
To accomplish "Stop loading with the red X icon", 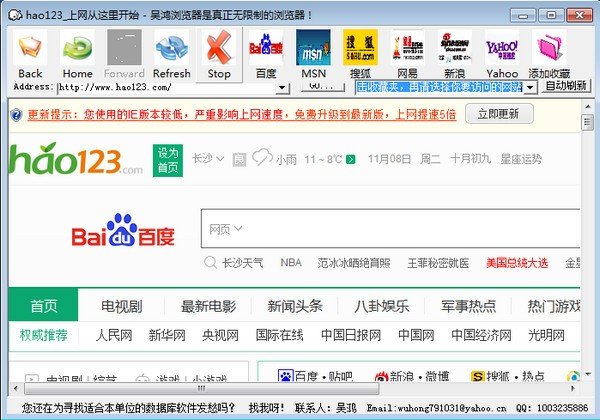I will coord(219,47).
